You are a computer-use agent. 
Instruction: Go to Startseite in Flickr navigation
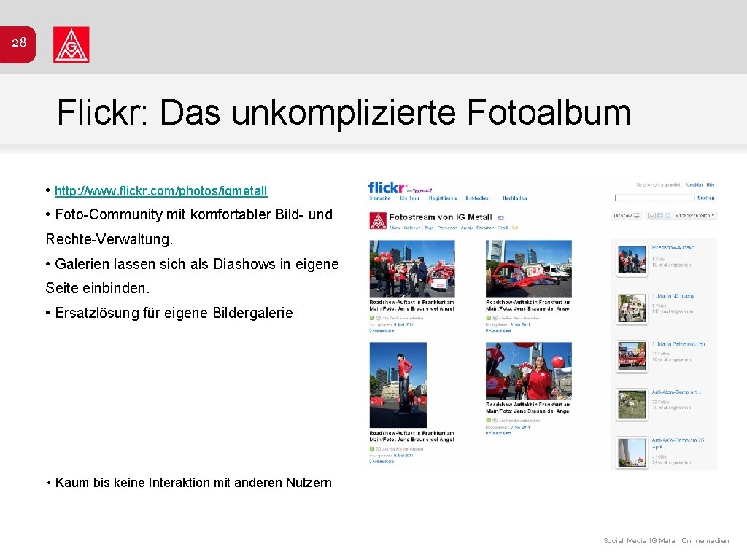[x=379, y=198]
